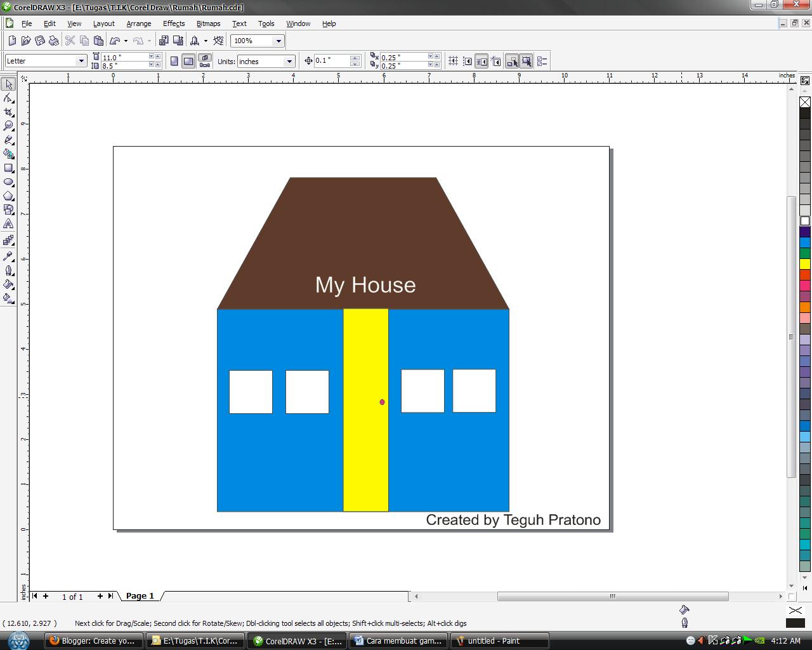Activate the Text tool
812x650 pixels.
tap(8, 224)
